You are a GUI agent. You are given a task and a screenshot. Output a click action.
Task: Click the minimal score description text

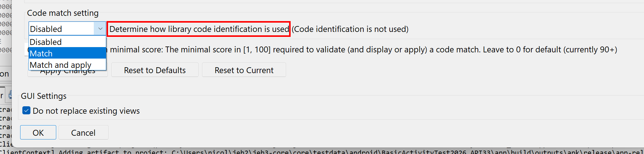point(363,50)
